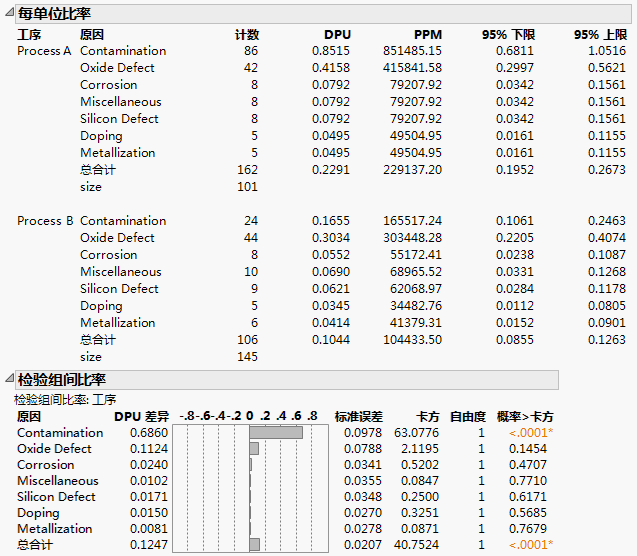Click the 检验组间比率 section header
637x556 pixels.
point(287,380)
